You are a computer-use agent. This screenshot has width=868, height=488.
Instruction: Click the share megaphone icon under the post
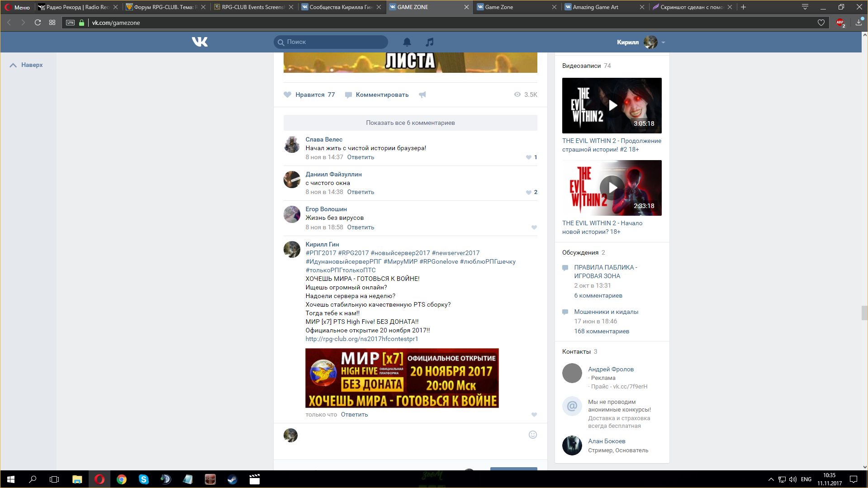422,95
